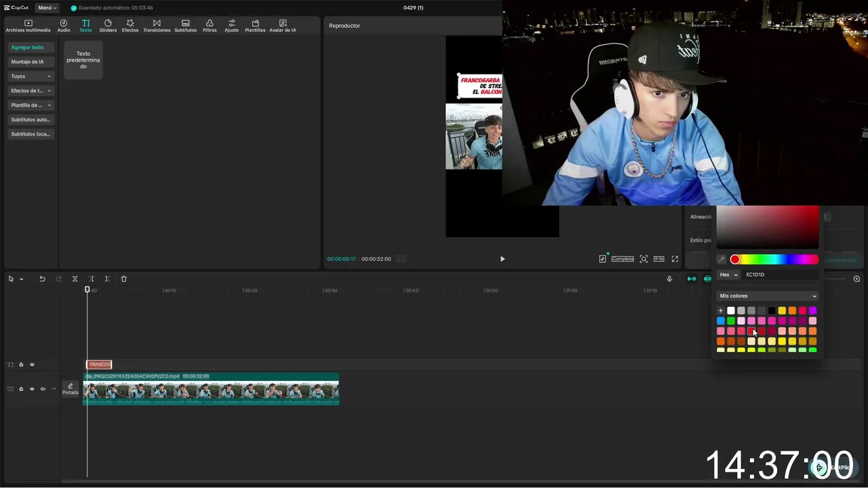Viewport: 868px width, 488px height.
Task: Click the rainbow hue slider
Action: 774,260
